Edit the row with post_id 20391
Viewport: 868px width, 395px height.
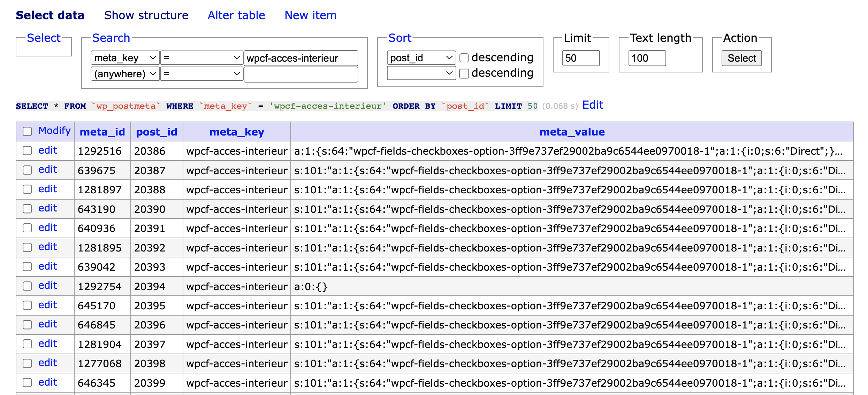click(47, 227)
